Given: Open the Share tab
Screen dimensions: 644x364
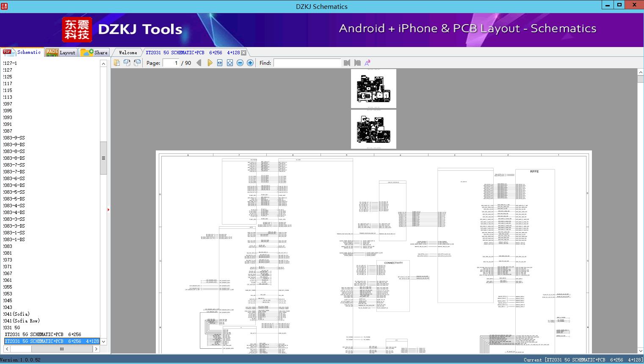Looking at the screenshot, I should click(94, 52).
